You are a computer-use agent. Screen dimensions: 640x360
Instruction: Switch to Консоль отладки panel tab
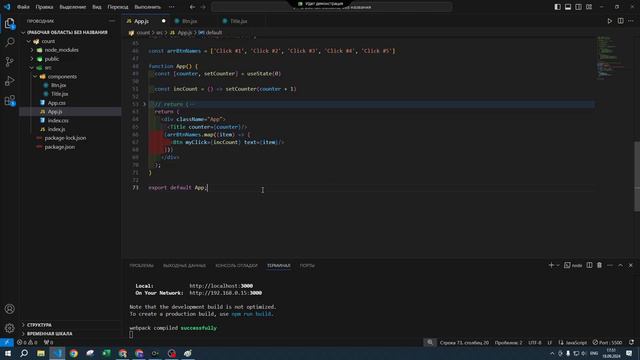coord(236,265)
